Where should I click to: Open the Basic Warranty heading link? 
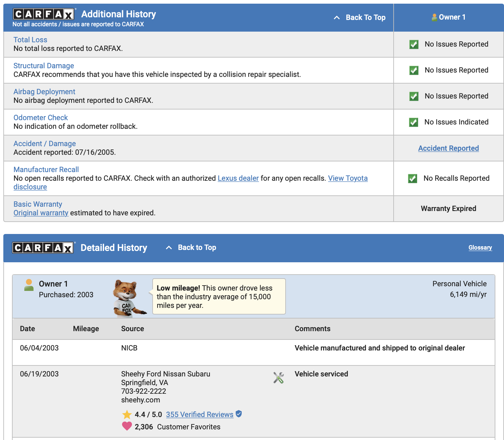pyautogui.click(x=38, y=204)
